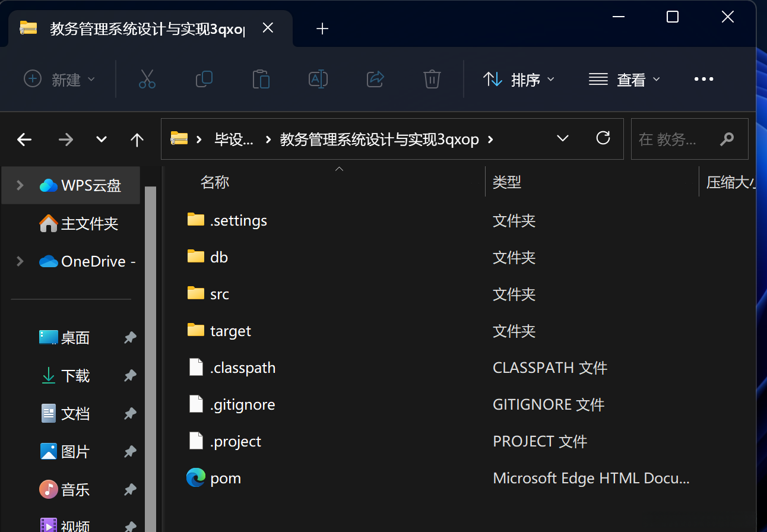Click the chevron before 毕设 in breadcrumb
The image size is (767, 532).
click(200, 140)
